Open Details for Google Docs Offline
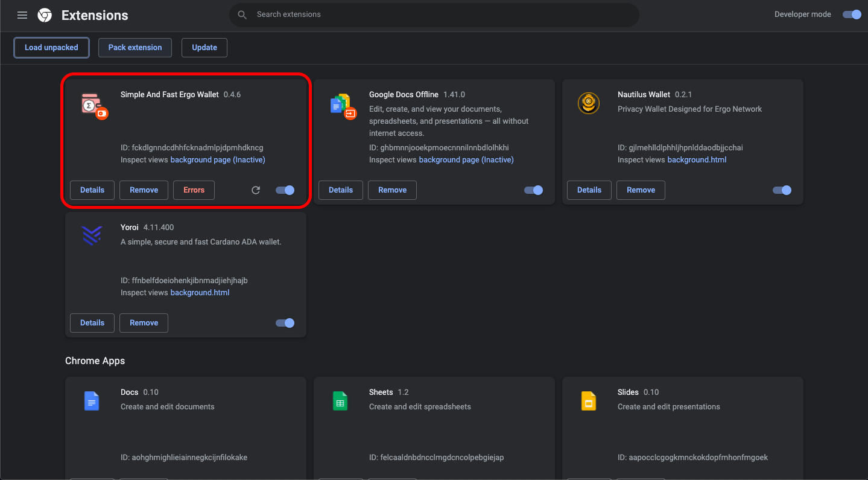 (341, 190)
